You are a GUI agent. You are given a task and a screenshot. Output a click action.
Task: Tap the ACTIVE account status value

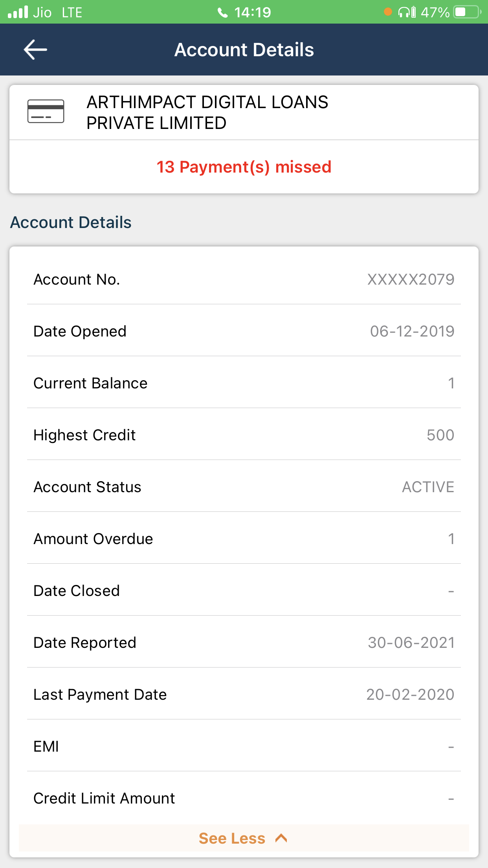coord(428,487)
